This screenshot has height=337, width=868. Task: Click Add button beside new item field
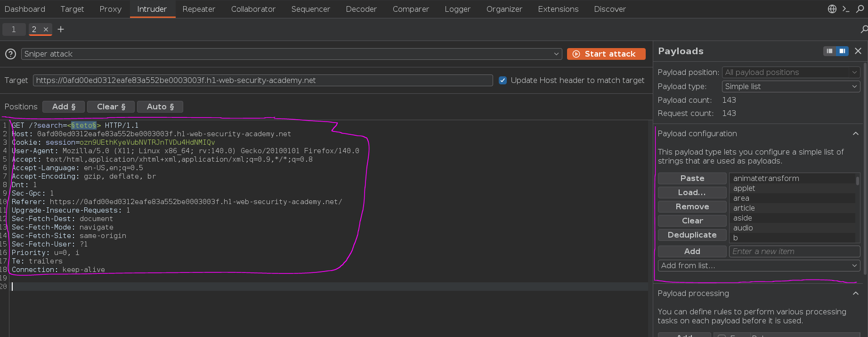coord(692,251)
